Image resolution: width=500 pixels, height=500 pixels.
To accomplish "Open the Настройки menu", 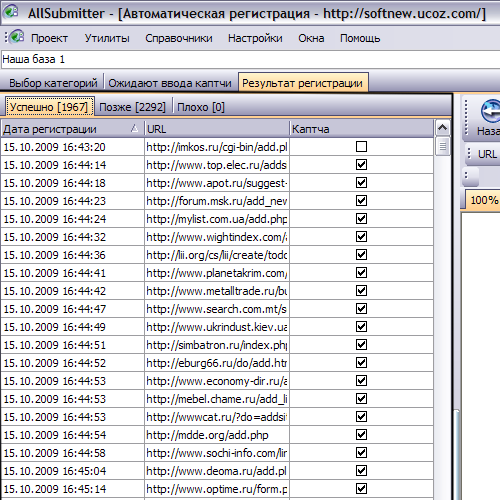I will [255, 38].
